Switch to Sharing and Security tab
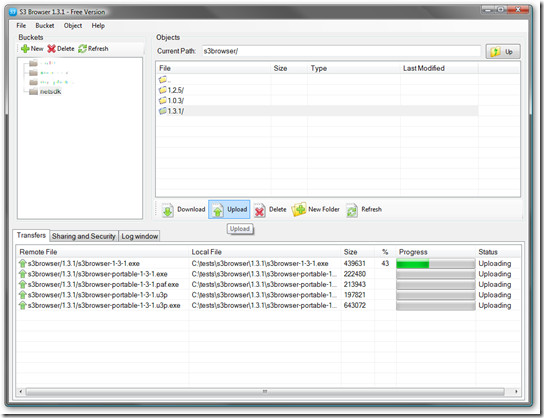This screenshot has width=544, height=418. coord(84,236)
